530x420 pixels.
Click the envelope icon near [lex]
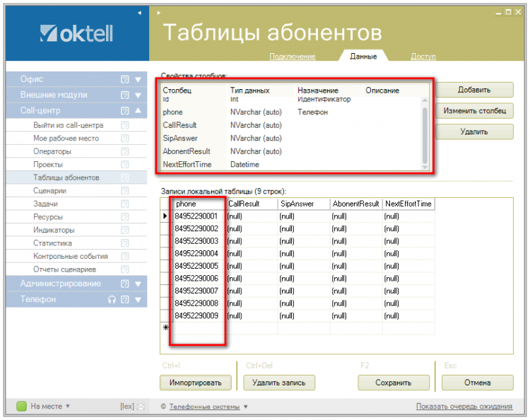tap(141, 407)
